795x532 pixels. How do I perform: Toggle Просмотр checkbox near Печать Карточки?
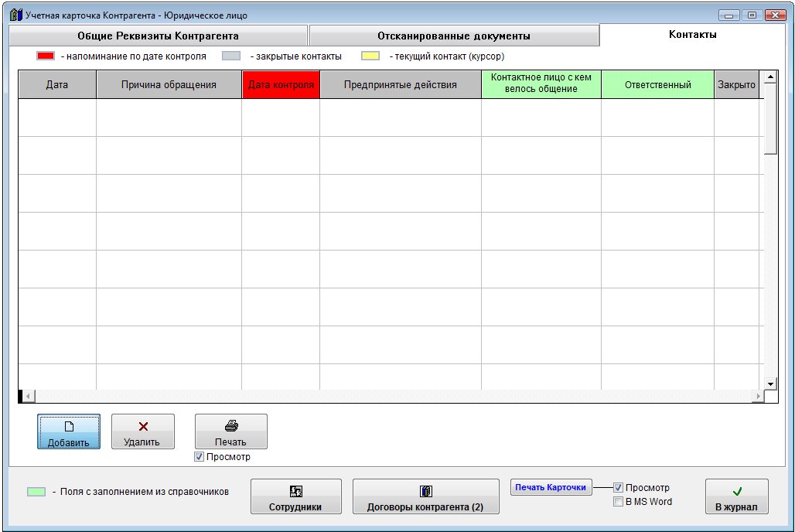618,487
